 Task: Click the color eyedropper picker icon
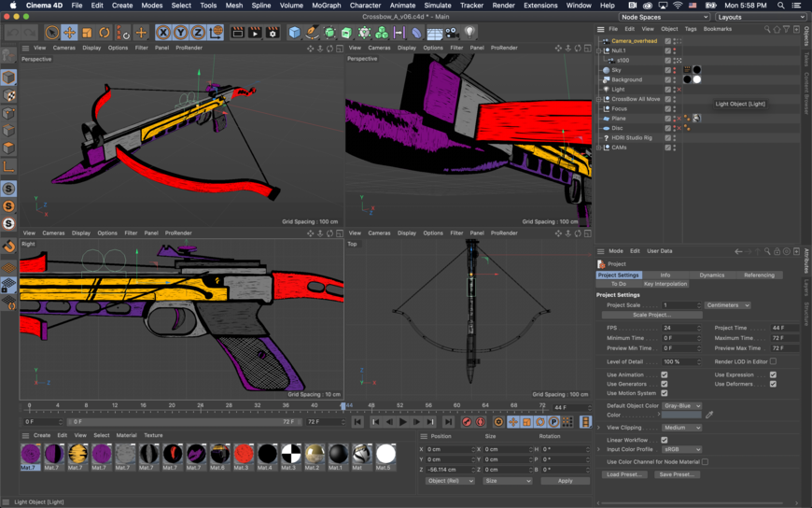tap(709, 415)
